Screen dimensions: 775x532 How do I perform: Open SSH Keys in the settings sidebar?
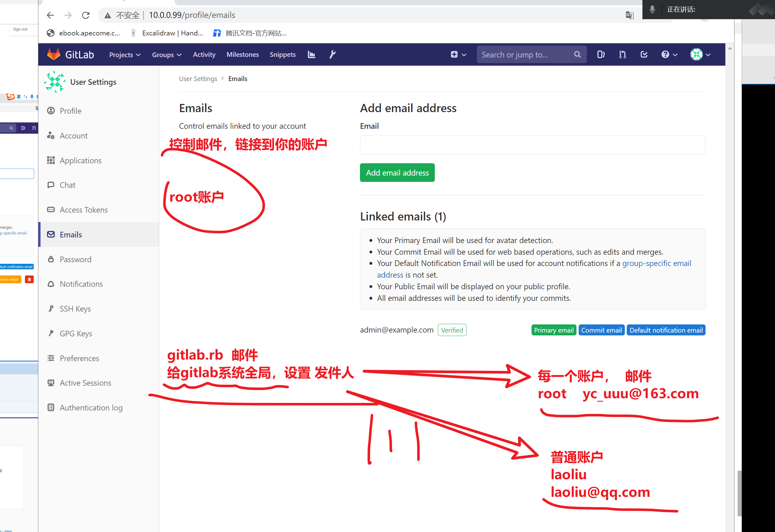click(x=75, y=309)
